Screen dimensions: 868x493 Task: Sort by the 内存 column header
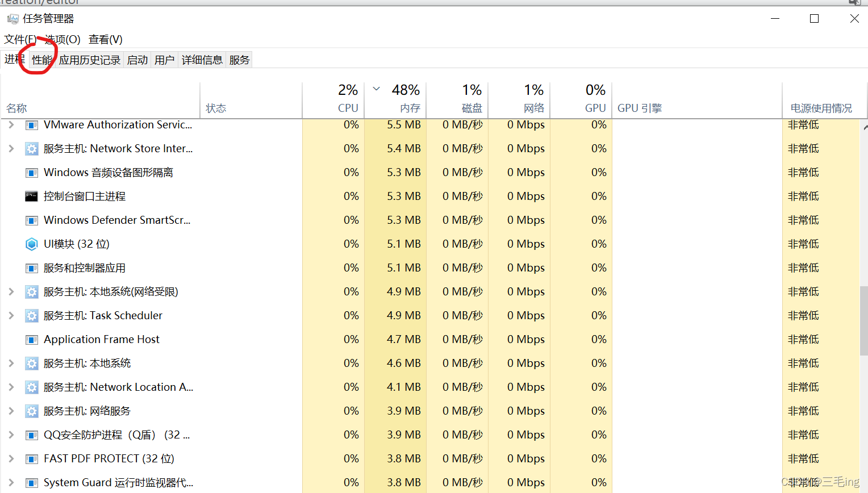pos(395,101)
